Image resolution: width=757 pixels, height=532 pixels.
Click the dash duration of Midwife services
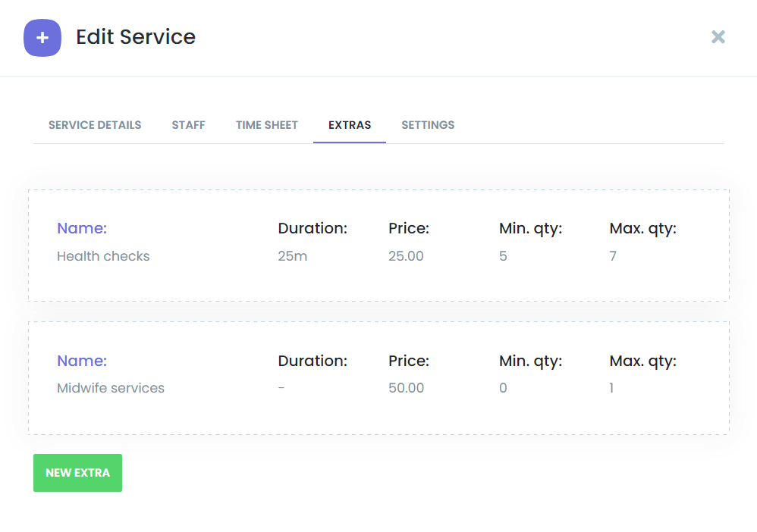(281, 388)
